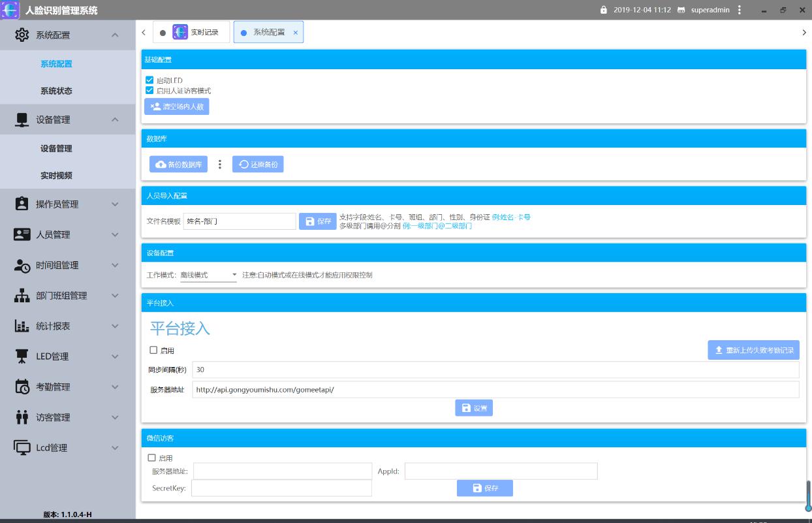Screen dimensions: 812x523
Task: Click the three-dot menu beside 备份数据库
Action: coord(220,165)
